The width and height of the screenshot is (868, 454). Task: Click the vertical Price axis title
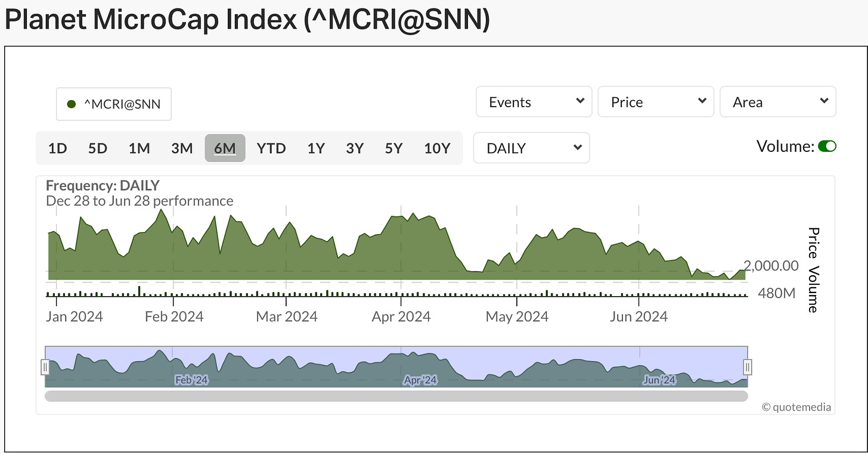tap(813, 242)
